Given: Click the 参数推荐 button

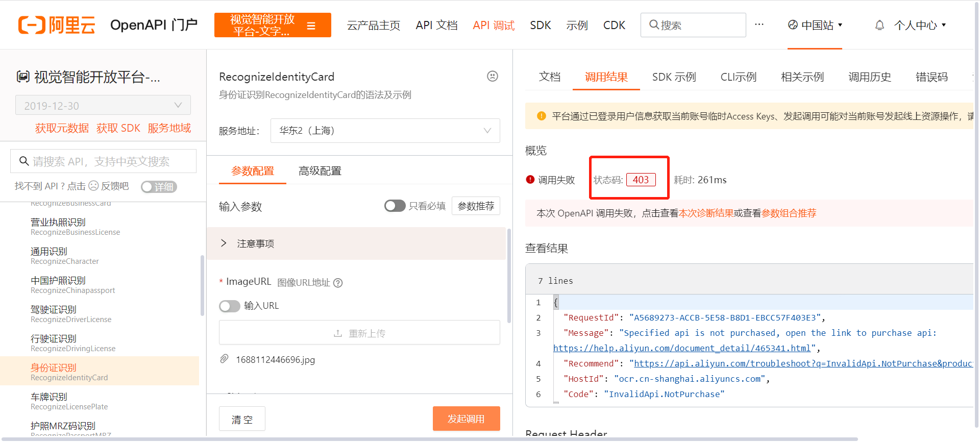Looking at the screenshot, I should [476, 206].
